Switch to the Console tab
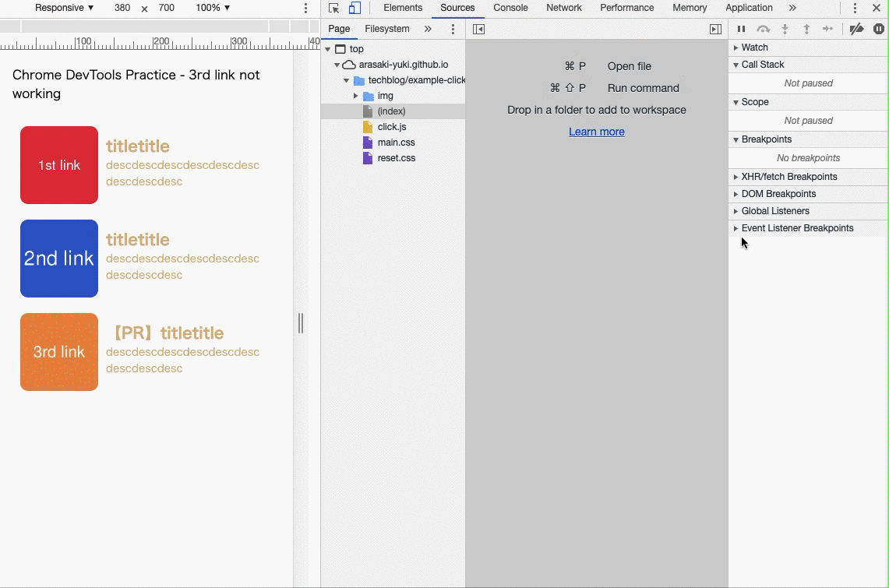The image size is (889, 588). point(510,8)
